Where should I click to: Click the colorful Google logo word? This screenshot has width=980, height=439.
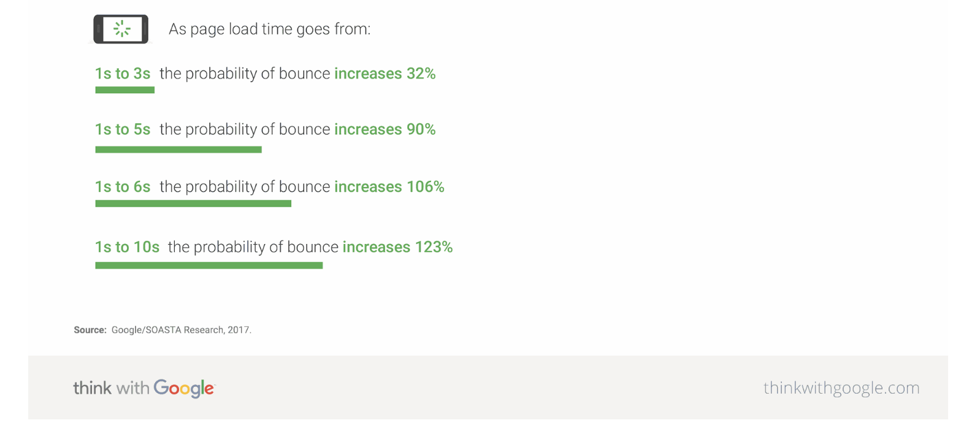click(x=184, y=388)
